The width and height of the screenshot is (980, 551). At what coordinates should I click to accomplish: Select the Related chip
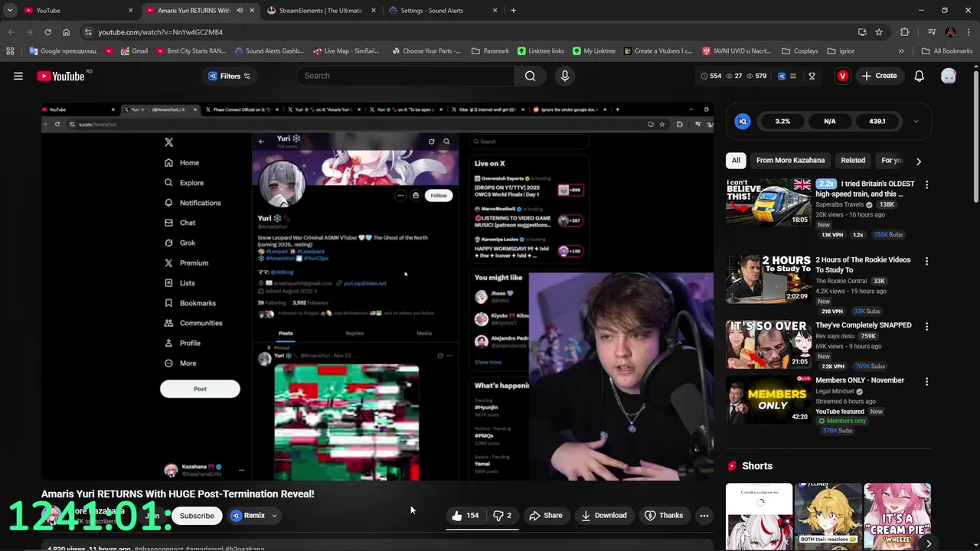point(853,160)
